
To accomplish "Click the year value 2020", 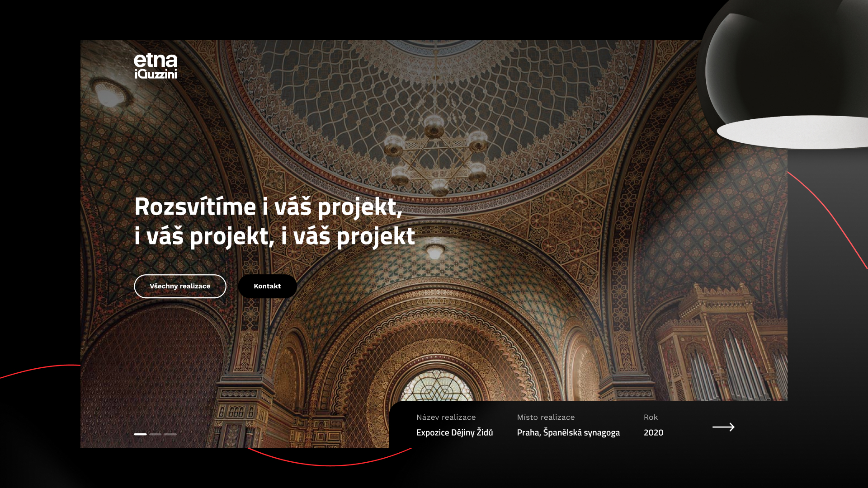I will (x=653, y=432).
